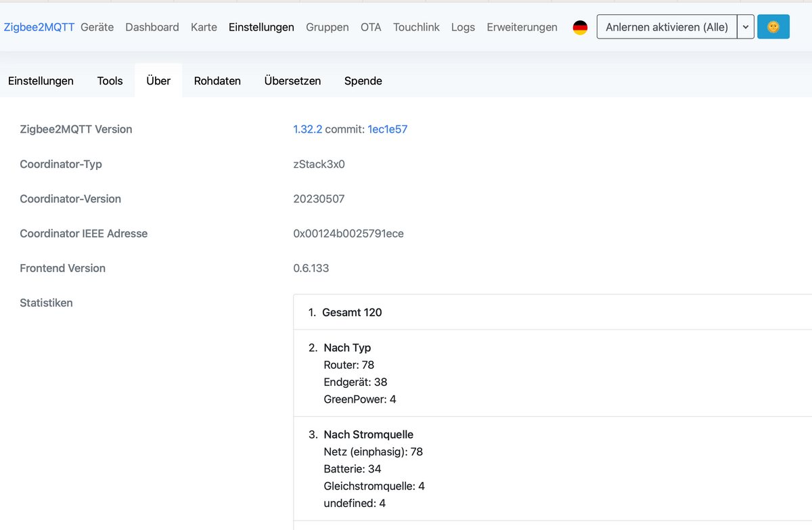This screenshot has height=530, width=812.
Task: Open the Erweiterungen page
Action: (522, 27)
